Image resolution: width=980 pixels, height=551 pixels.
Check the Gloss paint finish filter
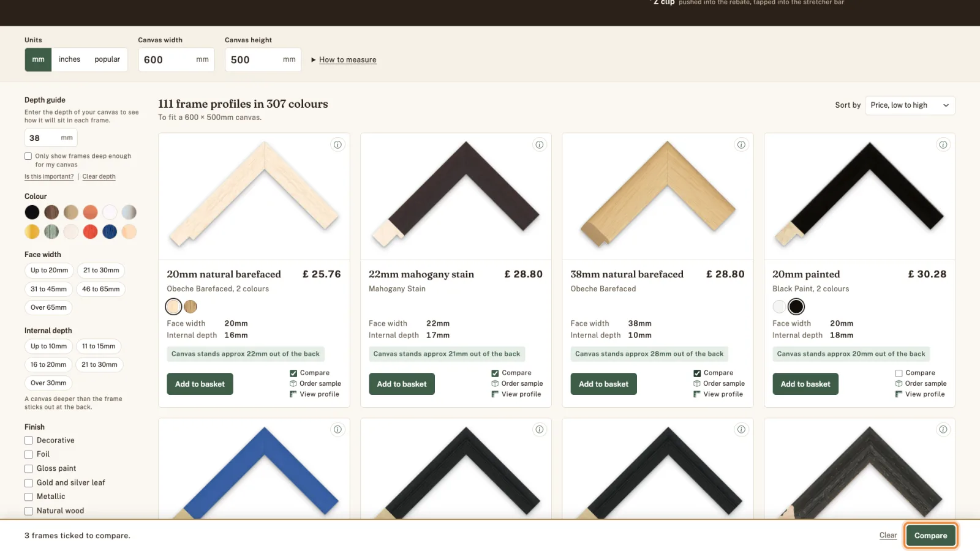[28, 469]
